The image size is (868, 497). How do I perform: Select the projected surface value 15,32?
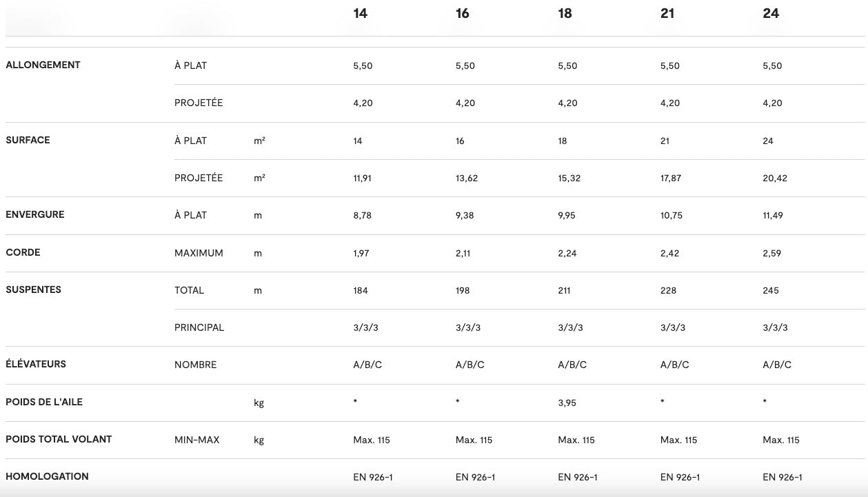coord(569,178)
